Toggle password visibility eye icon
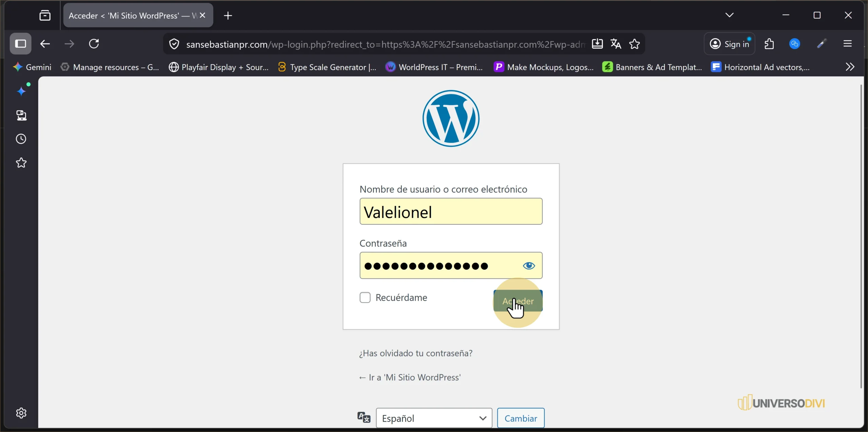868x432 pixels. 529,266
